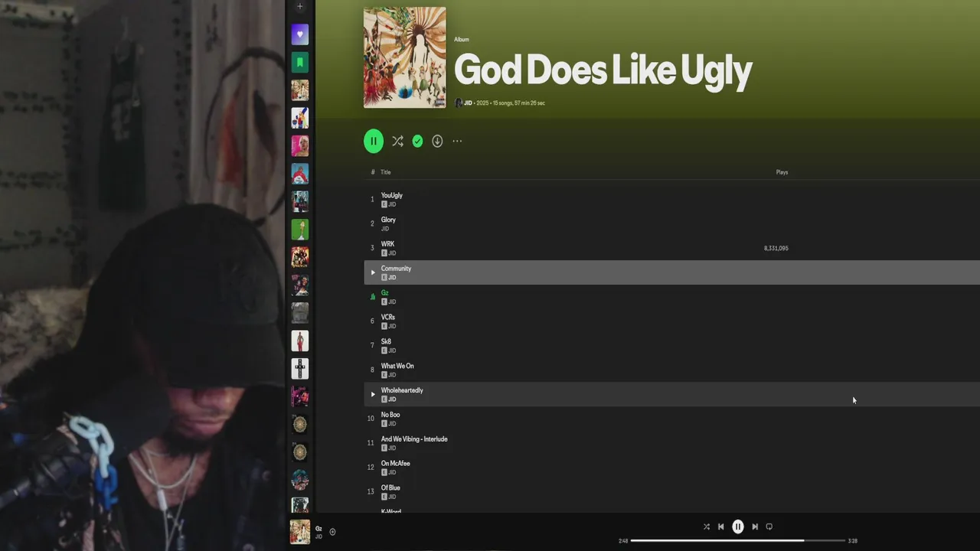980x551 pixels.
Task: Click the # column header
Action: [373, 172]
